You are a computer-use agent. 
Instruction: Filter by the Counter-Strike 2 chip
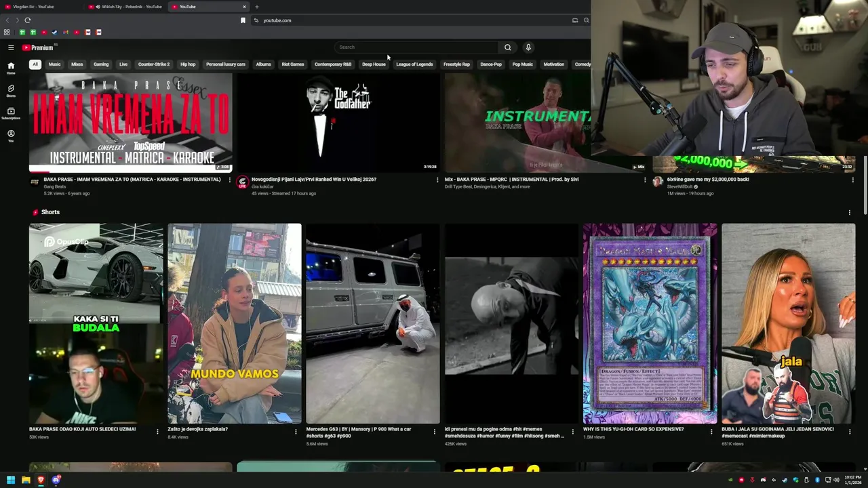pos(154,64)
